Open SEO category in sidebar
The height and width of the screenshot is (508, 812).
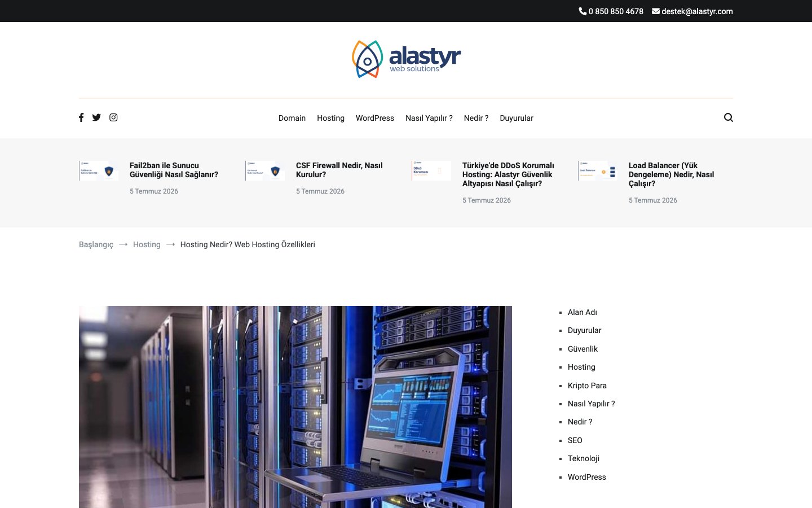(x=575, y=440)
